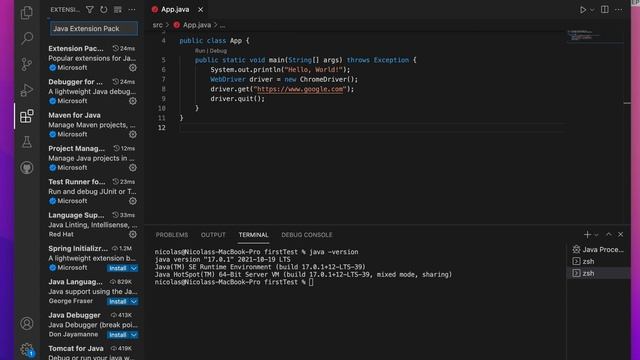Switch to the Problems tab
This screenshot has width=640, height=360.
pos(172,235)
